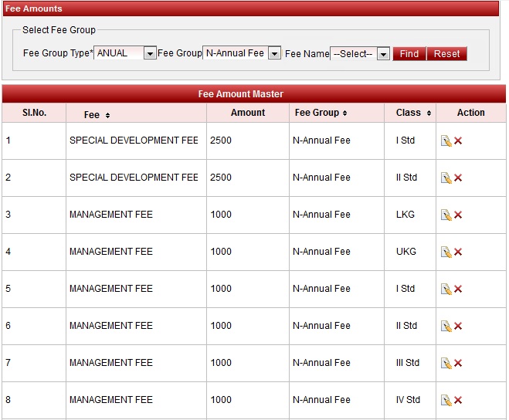Edit the LKG Management Fee row
This screenshot has width=509, height=420.
(446, 215)
